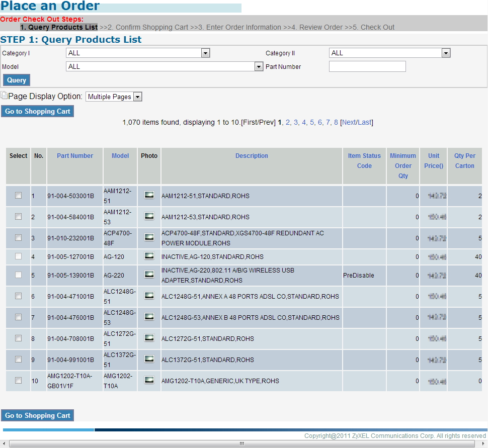
Task: Go to results page 3
Action: point(296,122)
